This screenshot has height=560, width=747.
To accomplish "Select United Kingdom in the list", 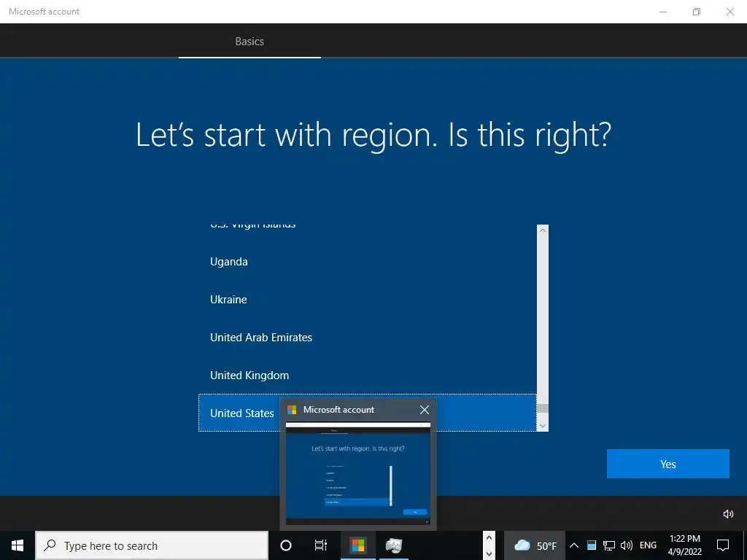I will point(368,376).
